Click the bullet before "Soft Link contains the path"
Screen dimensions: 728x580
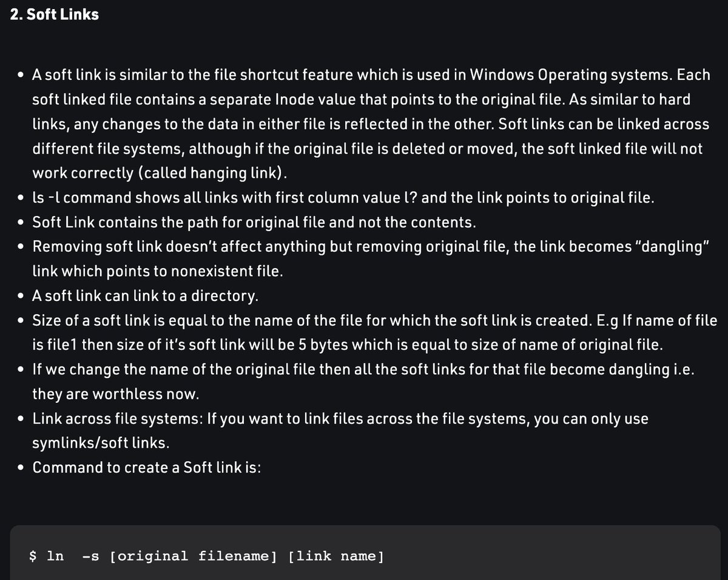21,223
